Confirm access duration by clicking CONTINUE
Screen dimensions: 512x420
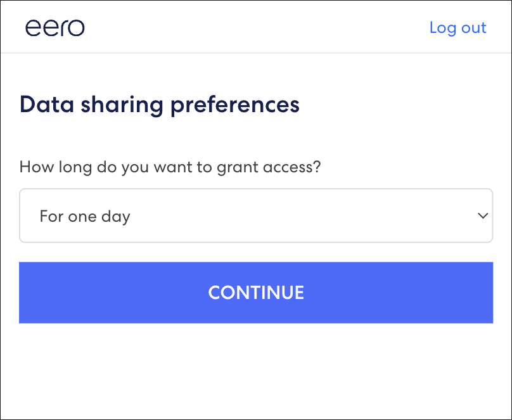[256, 292]
